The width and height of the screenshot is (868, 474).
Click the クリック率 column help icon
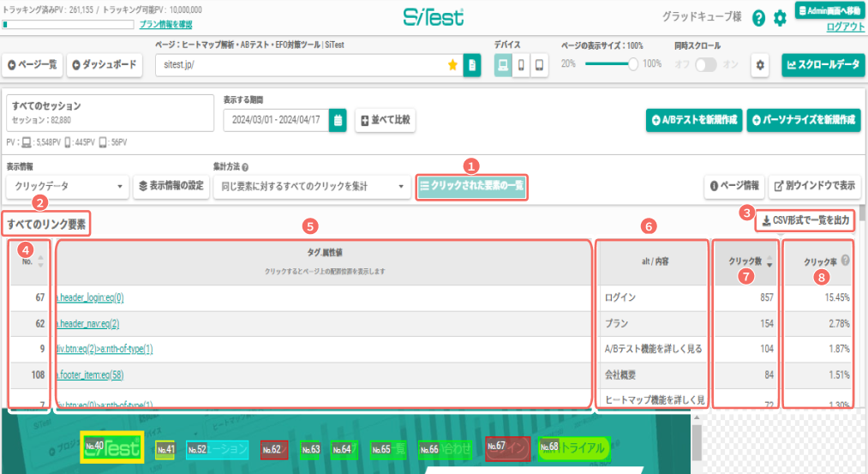[845, 260]
